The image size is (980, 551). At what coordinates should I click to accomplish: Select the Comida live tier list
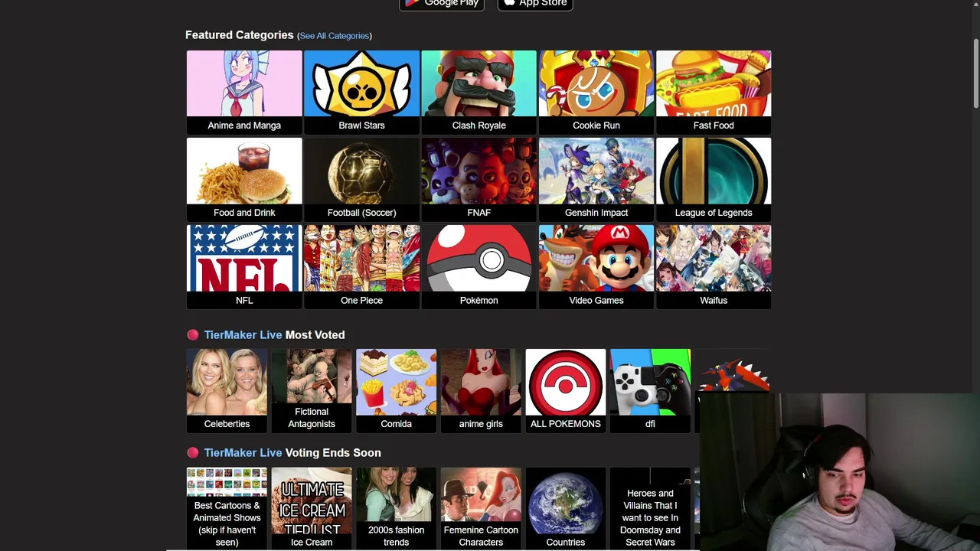coord(396,390)
